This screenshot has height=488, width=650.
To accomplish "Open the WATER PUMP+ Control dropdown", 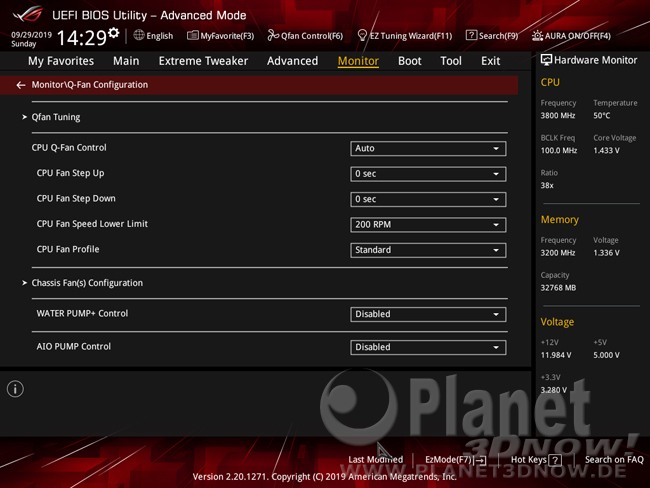I will [x=428, y=314].
